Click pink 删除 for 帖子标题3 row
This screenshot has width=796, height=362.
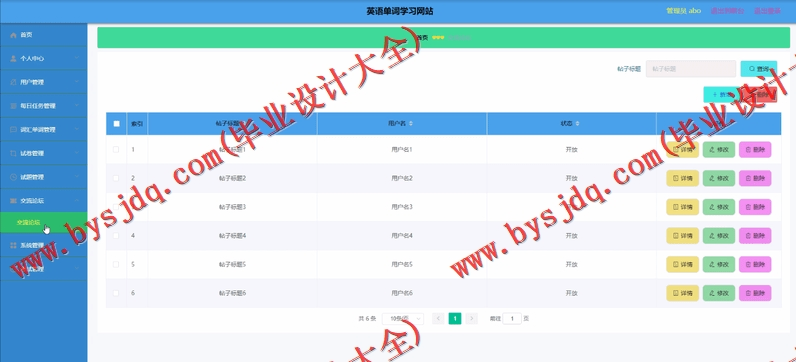tap(755, 207)
